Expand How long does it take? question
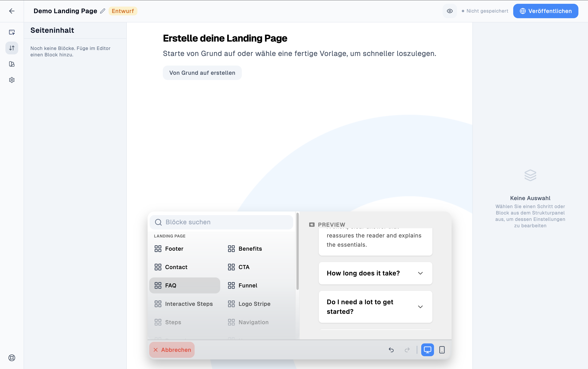588x369 pixels. coord(375,273)
